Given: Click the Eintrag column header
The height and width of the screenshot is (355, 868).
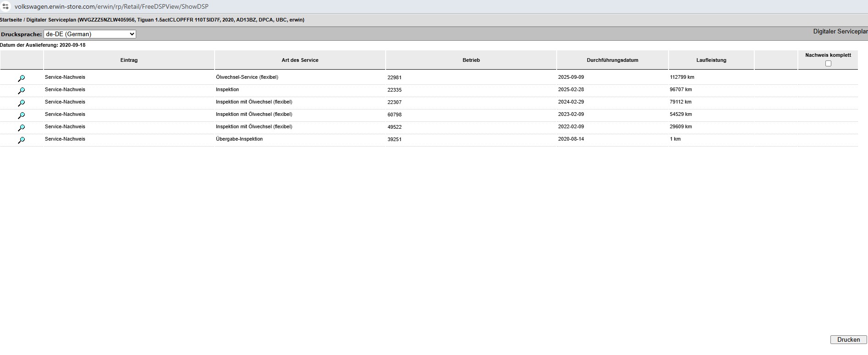Looking at the screenshot, I should [129, 60].
